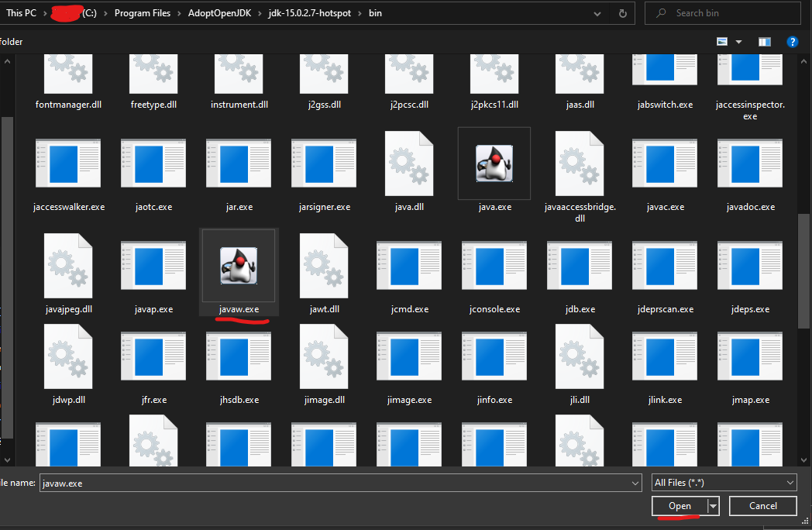Expand the view options dropdown arrow
This screenshot has width=812, height=530.
739,42
